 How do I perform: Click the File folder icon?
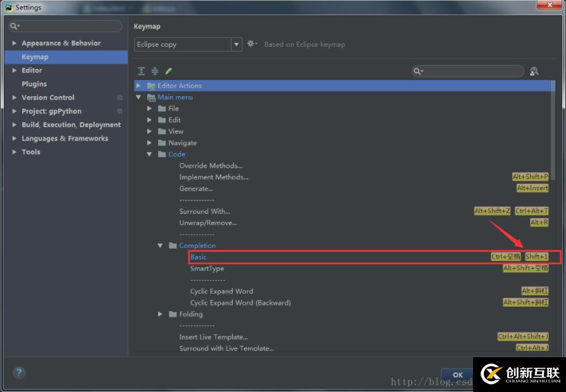coord(162,108)
